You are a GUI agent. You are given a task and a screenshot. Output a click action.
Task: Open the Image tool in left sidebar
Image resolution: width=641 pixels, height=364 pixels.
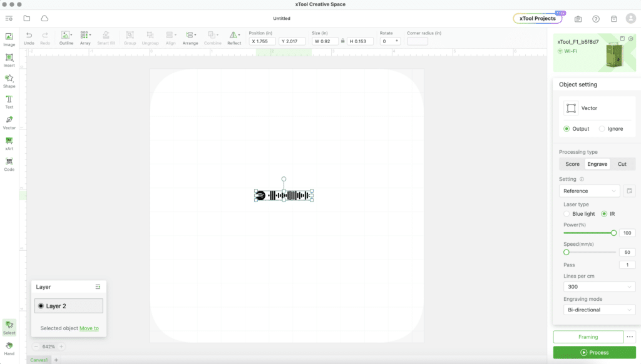pyautogui.click(x=9, y=39)
